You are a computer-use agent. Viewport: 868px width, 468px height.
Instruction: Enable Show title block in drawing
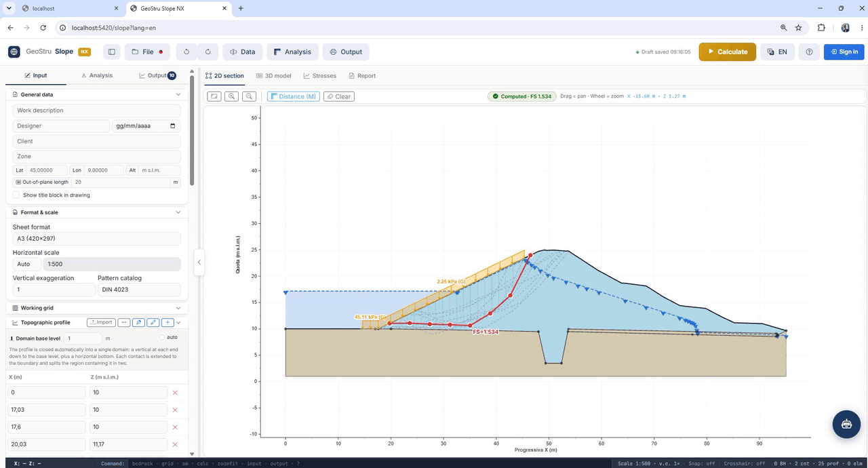16,195
